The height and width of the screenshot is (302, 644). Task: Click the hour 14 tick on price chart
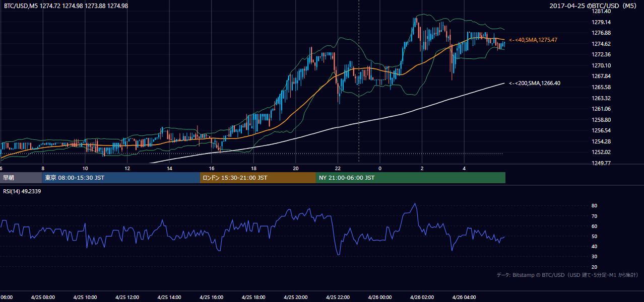[x=169, y=169]
